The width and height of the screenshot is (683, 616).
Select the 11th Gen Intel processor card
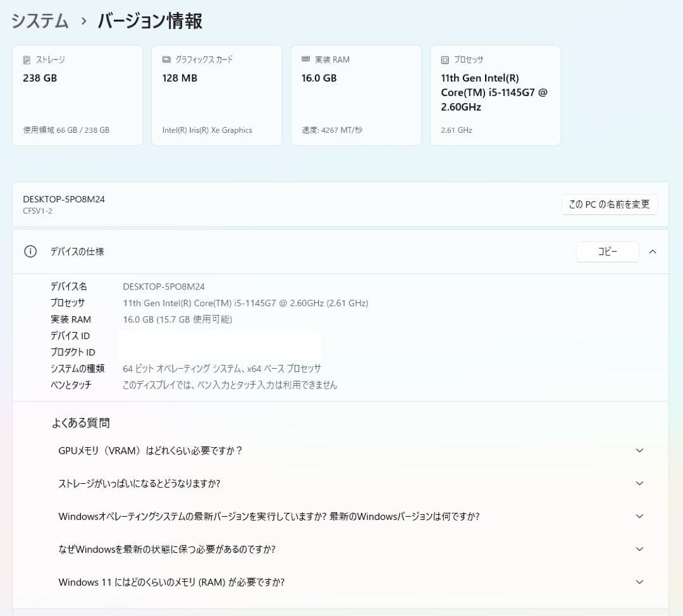coord(495,95)
